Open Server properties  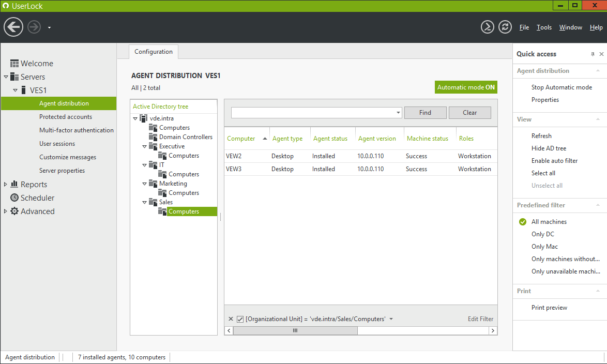point(62,171)
